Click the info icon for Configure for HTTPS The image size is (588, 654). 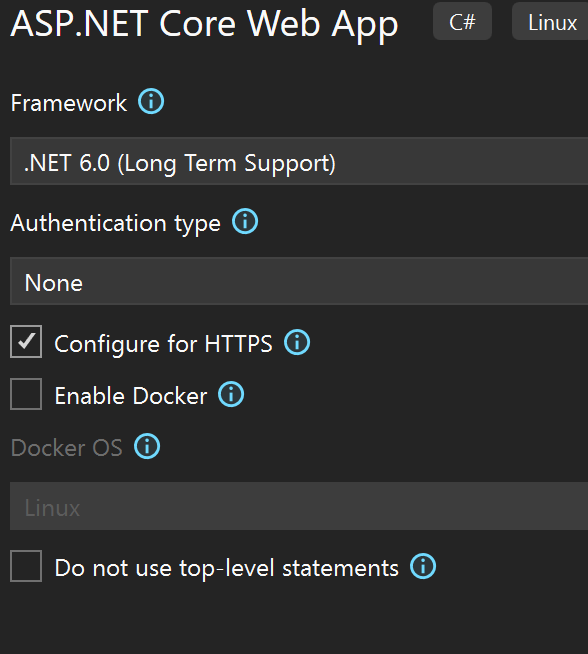point(297,342)
